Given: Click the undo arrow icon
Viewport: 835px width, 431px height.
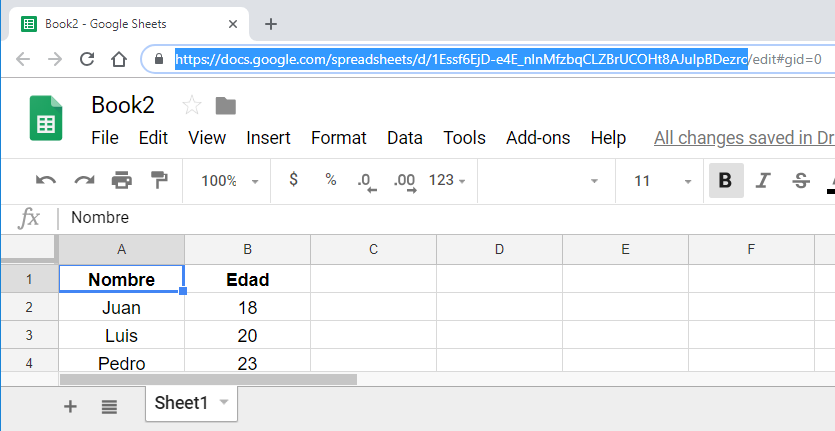Looking at the screenshot, I should pyautogui.click(x=46, y=181).
